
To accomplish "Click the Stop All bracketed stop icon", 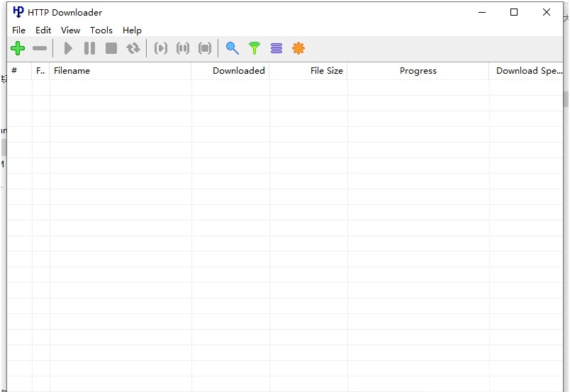I will [x=205, y=48].
